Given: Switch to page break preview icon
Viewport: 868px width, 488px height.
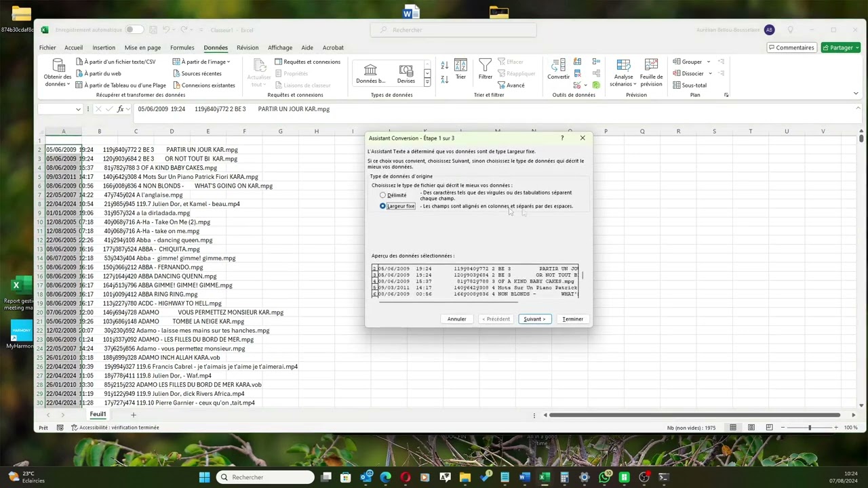Looking at the screenshot, I should [769, 428].
